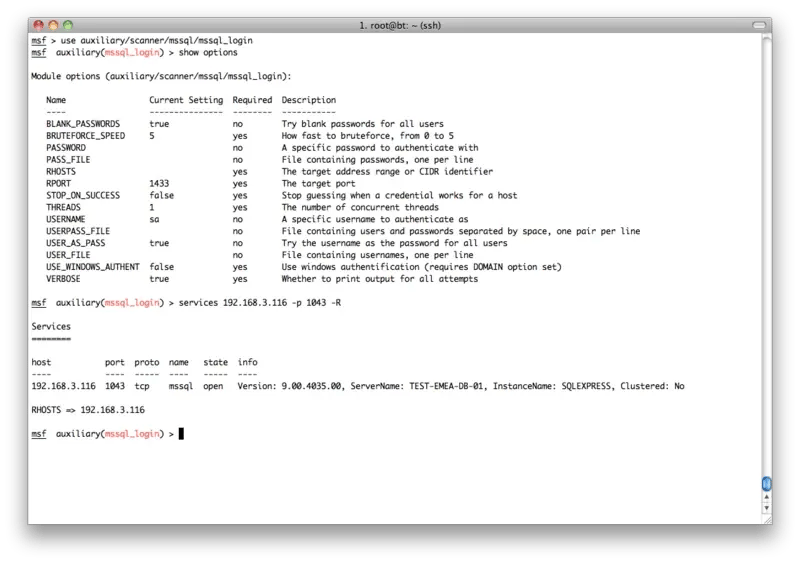The height and width of the screenshot is (563, 800).
Task: Click the "Services" heading text
Action: click(x=51, y=326)
